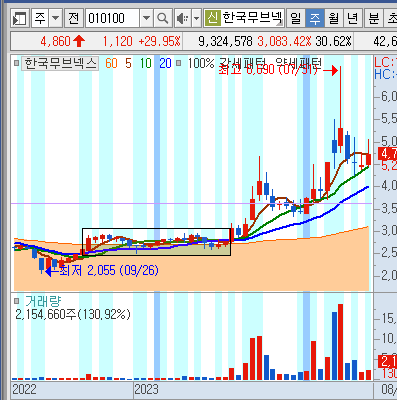Click the 전 button
Viewport: 397px width, 400px height.
[x=74, y=18]
